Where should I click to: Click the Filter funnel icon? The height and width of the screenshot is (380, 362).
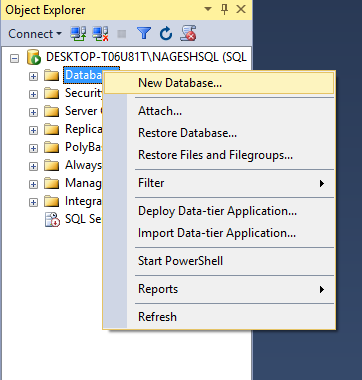click(x=144, y=34)
